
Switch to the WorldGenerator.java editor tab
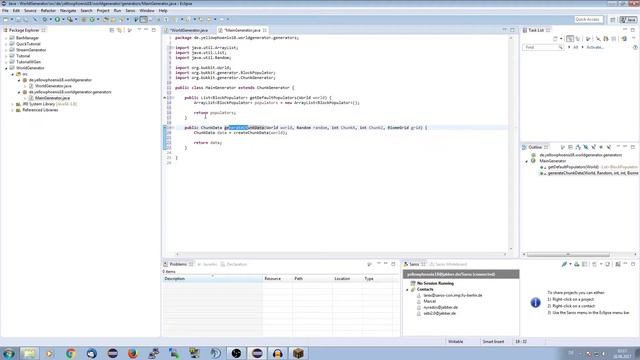point(189,30)
